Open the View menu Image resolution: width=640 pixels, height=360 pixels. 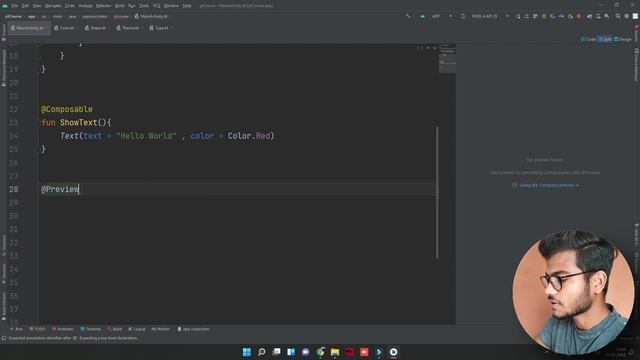click(x=37, y=6)
